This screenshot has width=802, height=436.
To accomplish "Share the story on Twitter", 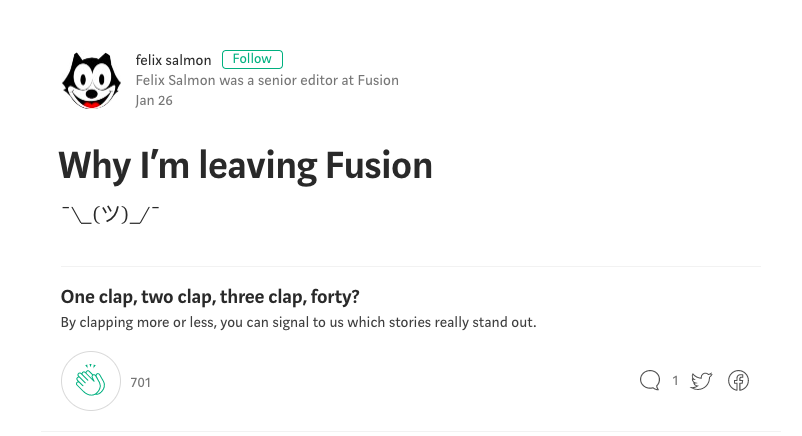I will point(701,381).
